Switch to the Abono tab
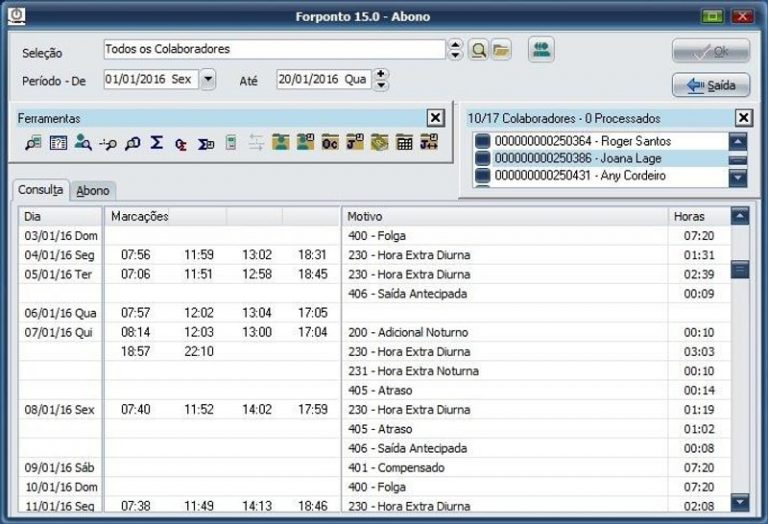The image size is (768, 524). pyautogui.click(x=93, y=190)
